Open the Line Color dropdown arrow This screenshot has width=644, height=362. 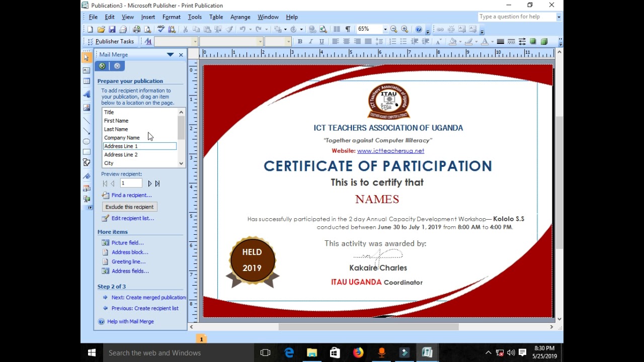476,42
